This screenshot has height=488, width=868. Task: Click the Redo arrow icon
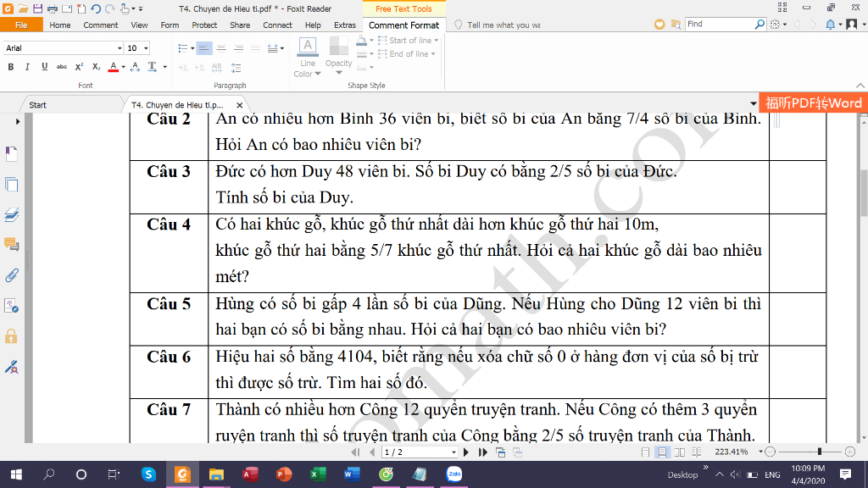(109, 8)
